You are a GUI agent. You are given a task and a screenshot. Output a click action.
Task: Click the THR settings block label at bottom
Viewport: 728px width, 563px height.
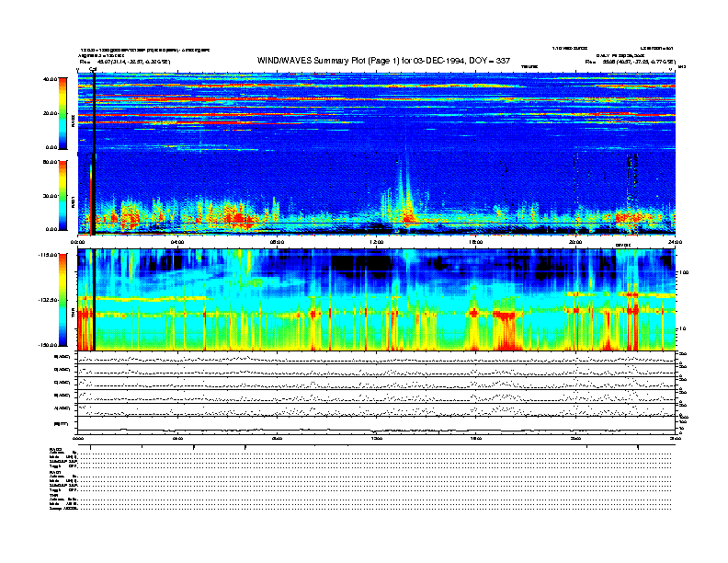coord(52,495)
